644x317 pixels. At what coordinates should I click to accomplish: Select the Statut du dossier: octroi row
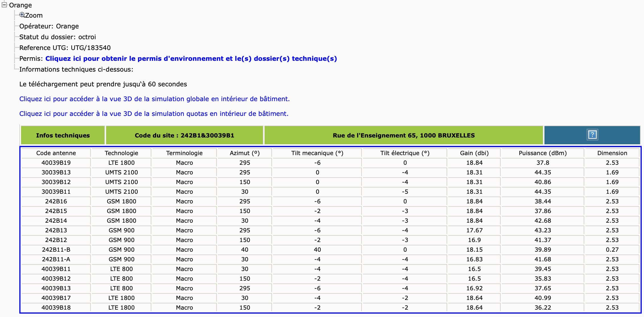tap(57, 37)
